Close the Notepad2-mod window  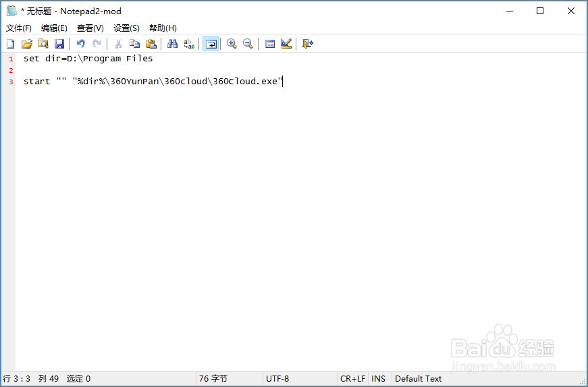point(570,11)
